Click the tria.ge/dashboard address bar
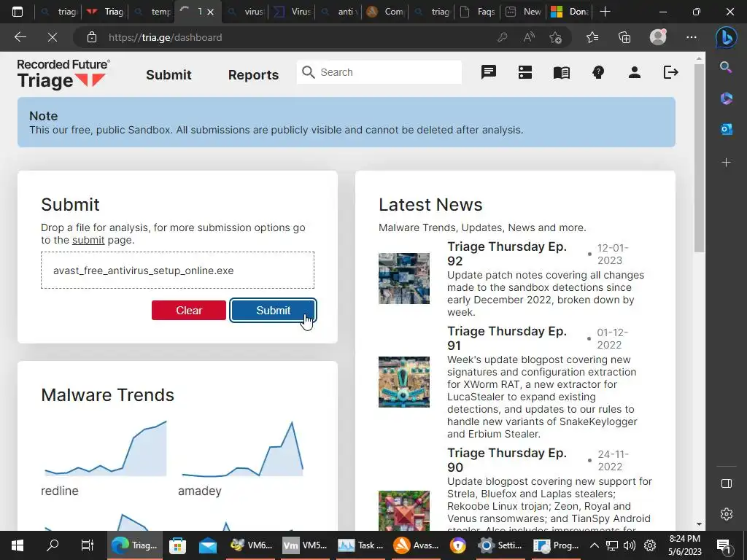747x560 pixels. [166, 37]
